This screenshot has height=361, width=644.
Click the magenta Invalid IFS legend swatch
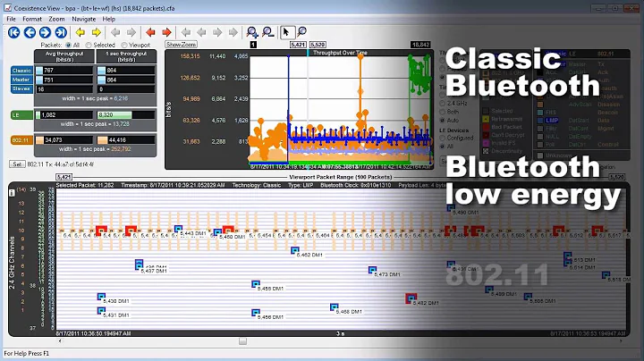click(x=486, y=143)
